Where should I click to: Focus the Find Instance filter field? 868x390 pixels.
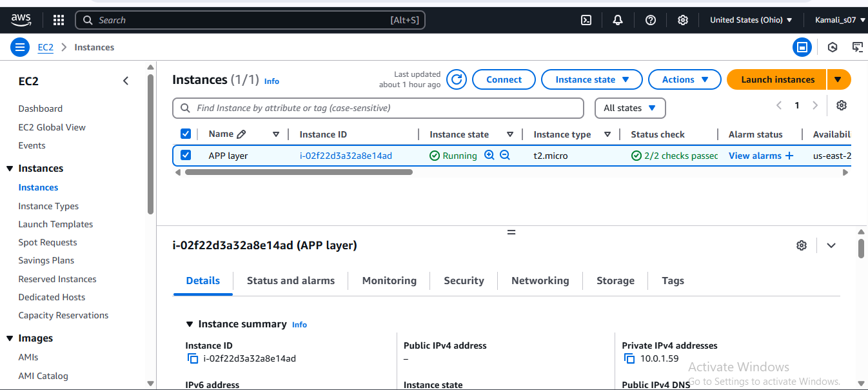378,108
